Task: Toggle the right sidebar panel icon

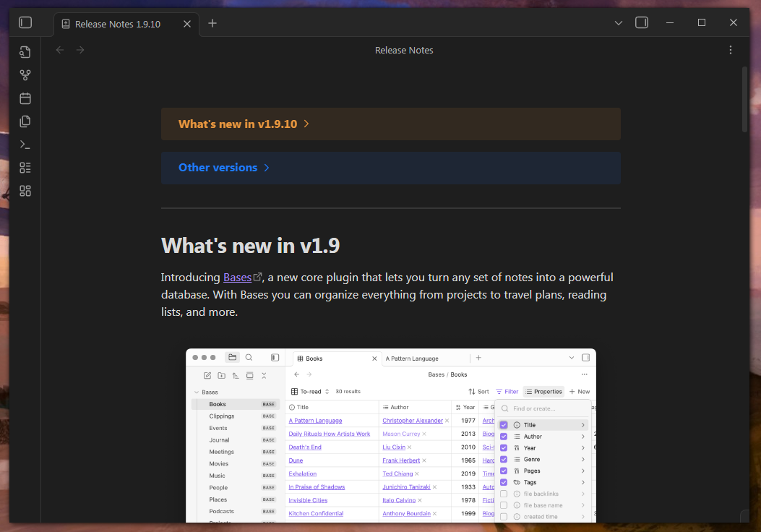Action: pyautogui.click(x=642, y=23)
